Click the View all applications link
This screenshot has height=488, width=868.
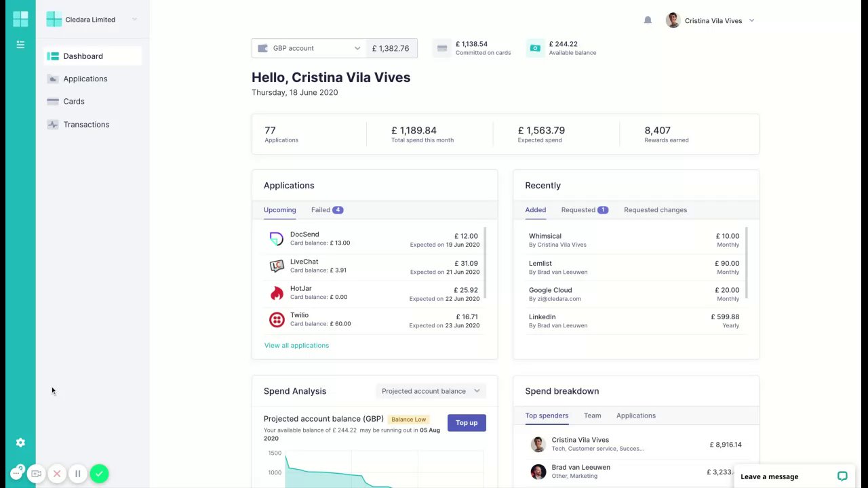(x=296, y=346)
